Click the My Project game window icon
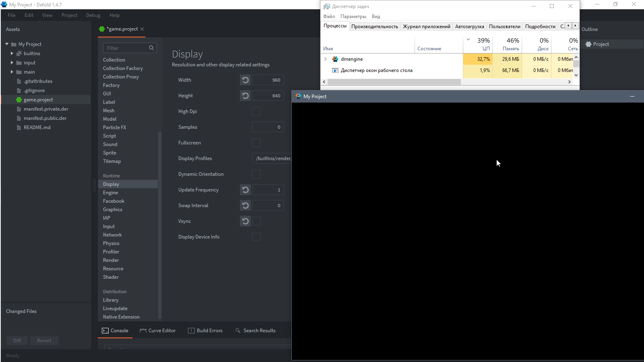 click(x=298, y=97)
